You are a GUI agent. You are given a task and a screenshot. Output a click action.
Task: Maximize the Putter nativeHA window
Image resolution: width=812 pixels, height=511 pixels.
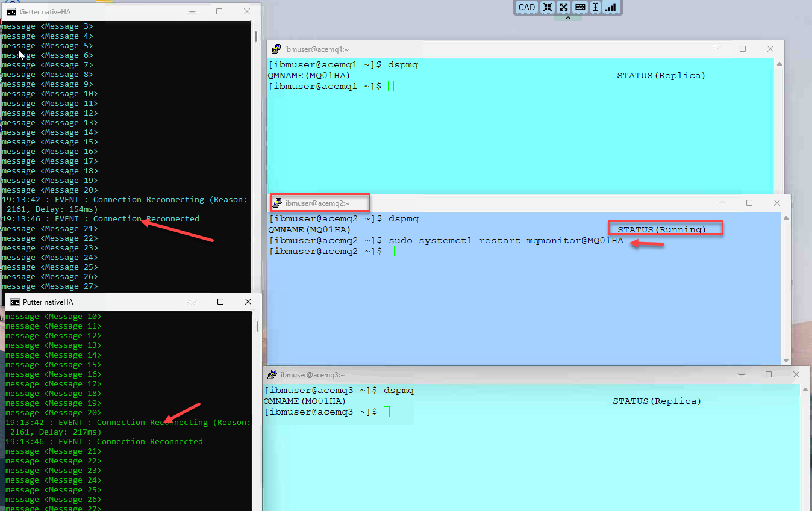220,302
